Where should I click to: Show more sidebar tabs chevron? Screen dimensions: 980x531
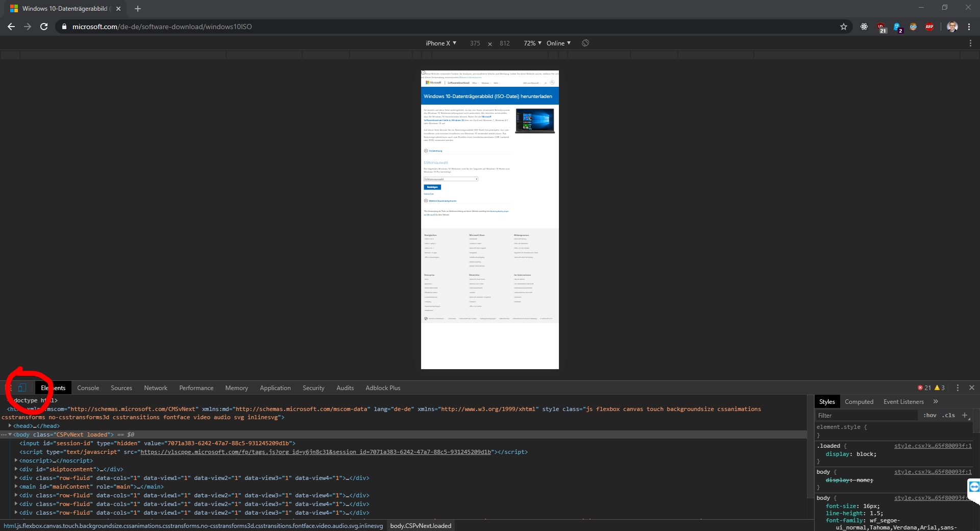point(936,402)
